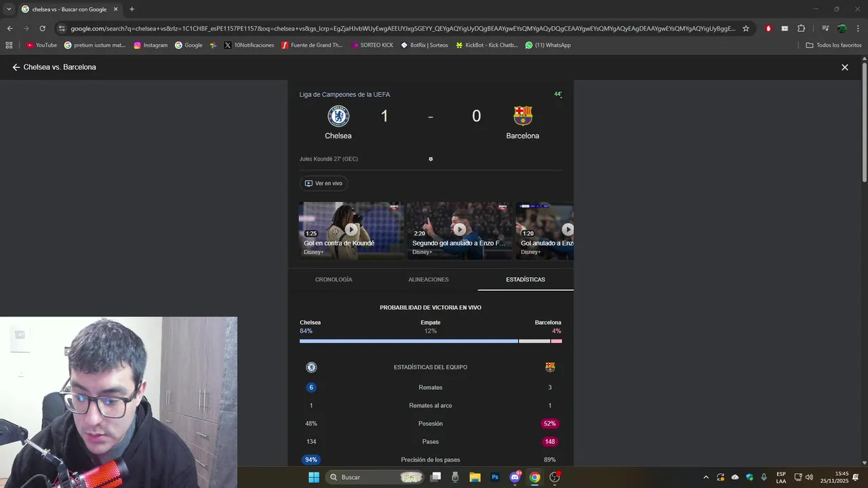View site information icon in address bar
The image size is (868, 488).
[x=62, y=28]
